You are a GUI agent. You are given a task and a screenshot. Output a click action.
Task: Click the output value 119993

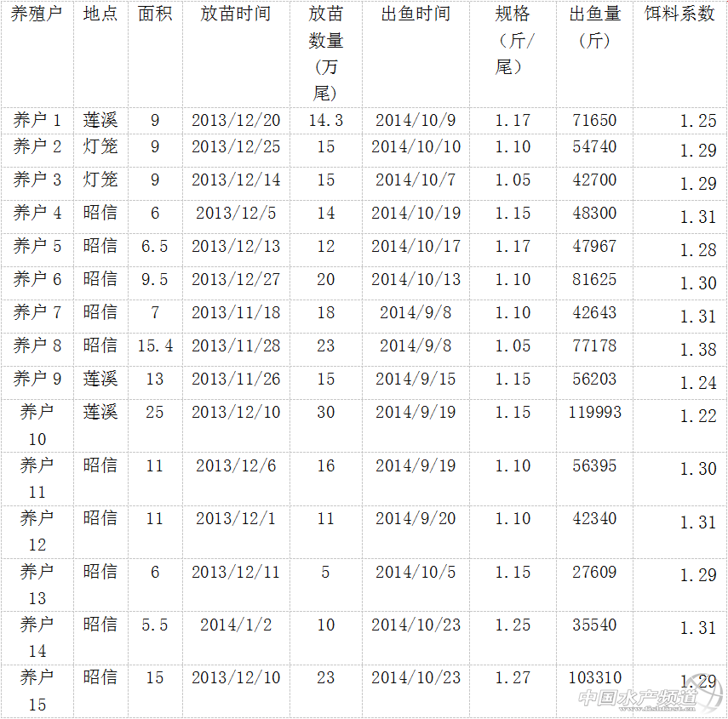click(594, 413)
